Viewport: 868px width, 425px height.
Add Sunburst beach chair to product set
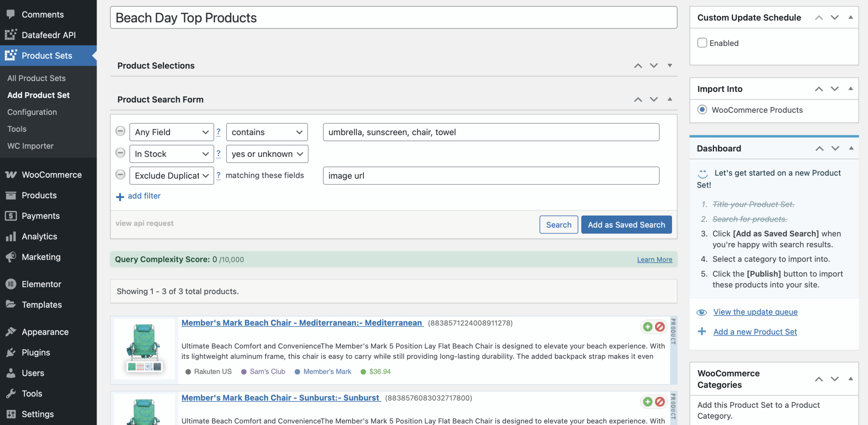[648, 401]
